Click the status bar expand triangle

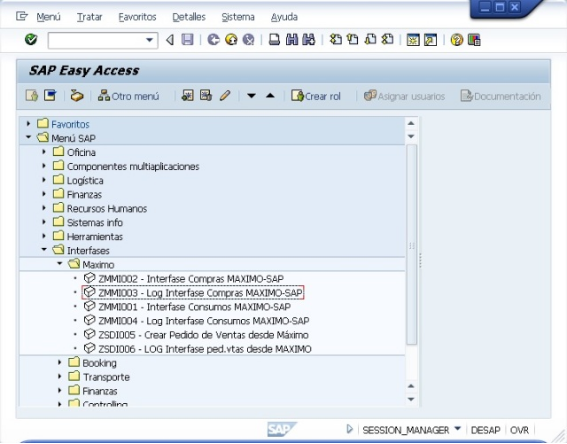(349, 429)
